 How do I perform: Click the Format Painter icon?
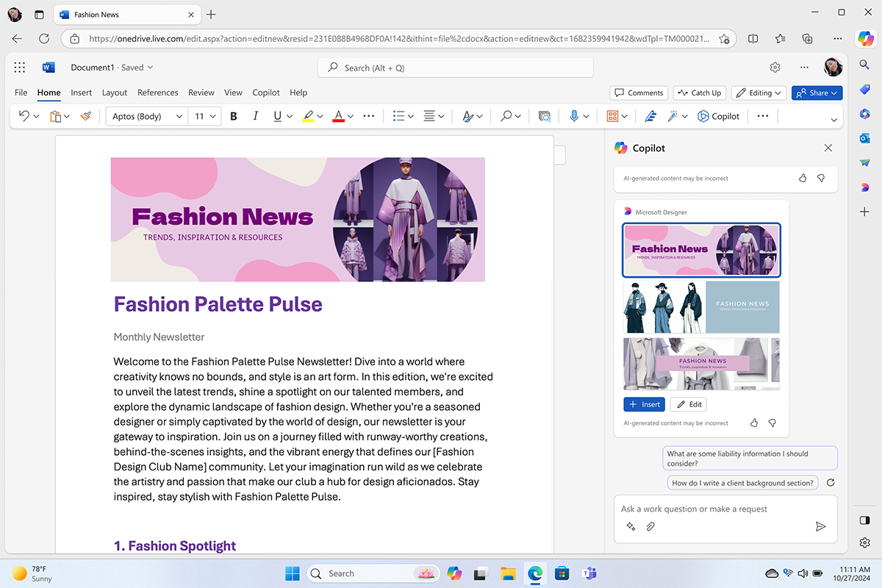(86, 116)
